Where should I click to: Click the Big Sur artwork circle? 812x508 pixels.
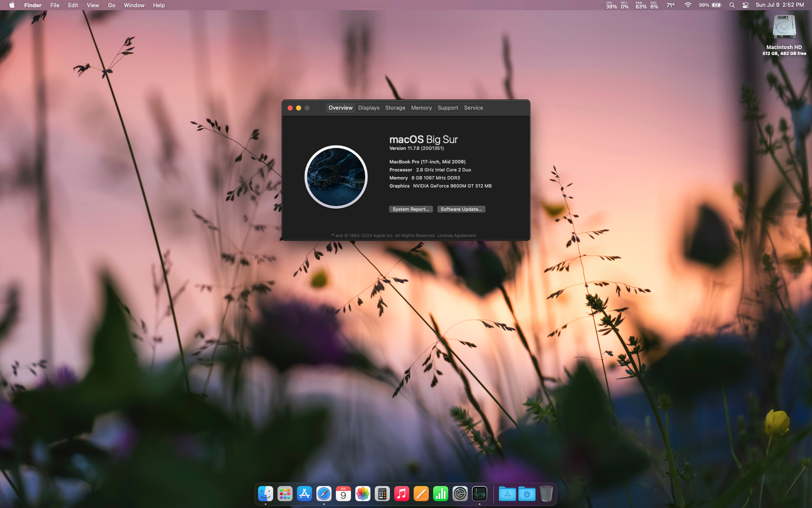[336, 177]
